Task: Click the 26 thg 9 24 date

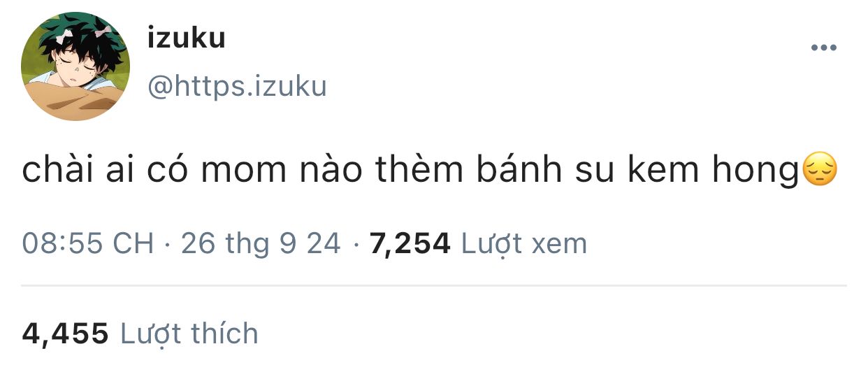Action: 261,243
